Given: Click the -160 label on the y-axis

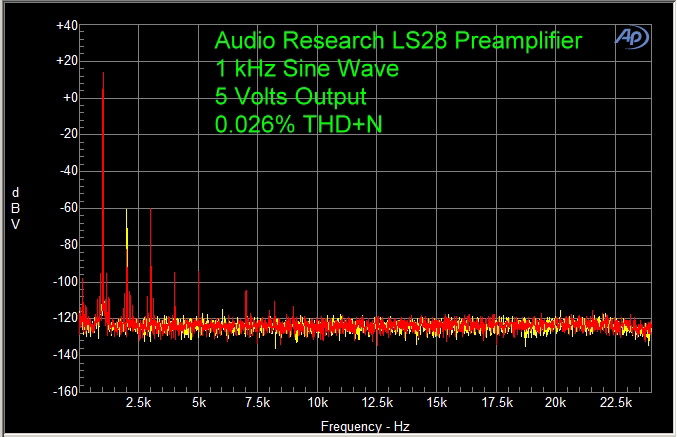Looking at the screenshot, I should tap(66, 392).
